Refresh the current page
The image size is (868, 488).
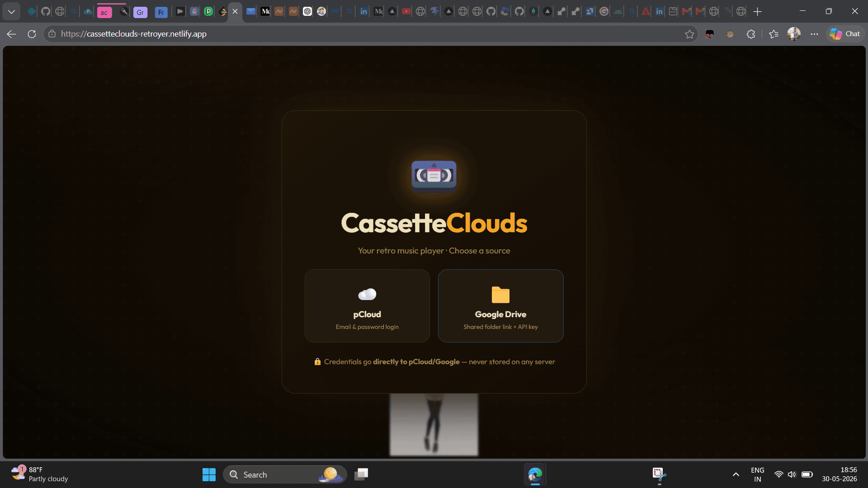coord(32,34)
